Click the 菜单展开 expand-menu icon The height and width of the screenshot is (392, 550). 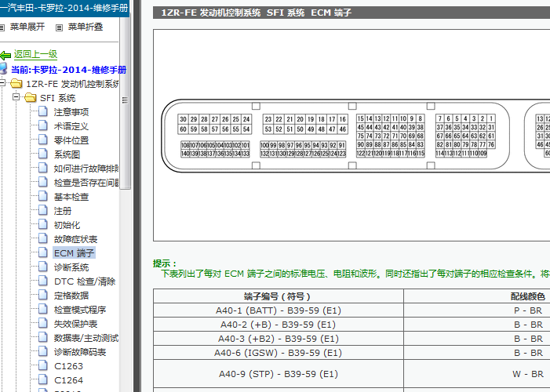(2, 27)
